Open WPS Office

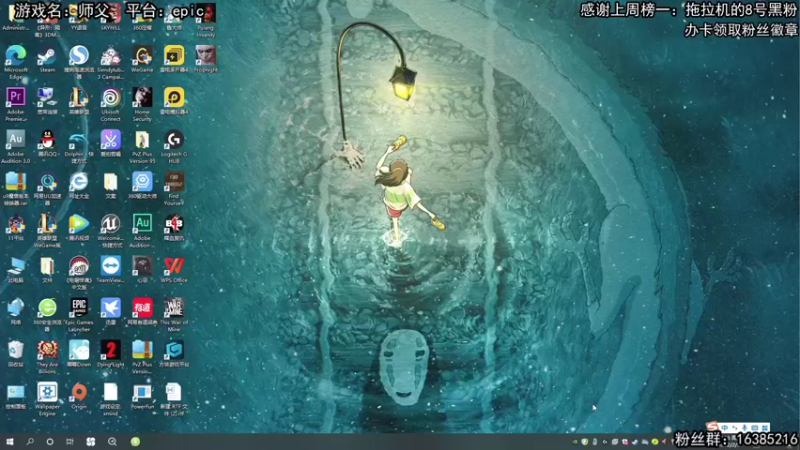click(x=174, y=266)
